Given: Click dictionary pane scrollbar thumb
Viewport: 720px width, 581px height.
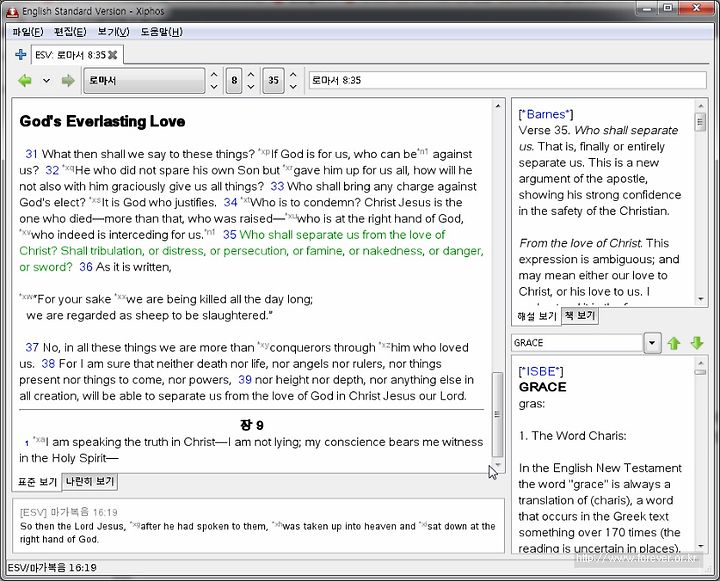Looking at the screenshot, I should 700,372.
